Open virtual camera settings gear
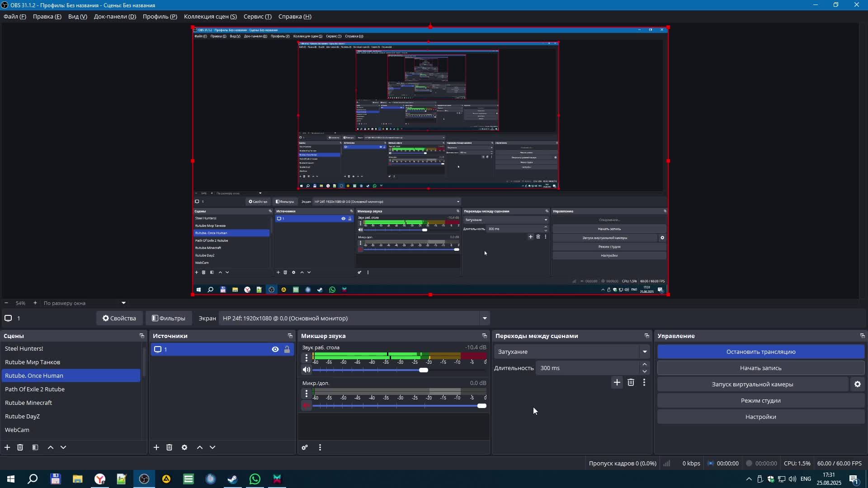This screenshot has height=488, width=868. pos(858,384)
